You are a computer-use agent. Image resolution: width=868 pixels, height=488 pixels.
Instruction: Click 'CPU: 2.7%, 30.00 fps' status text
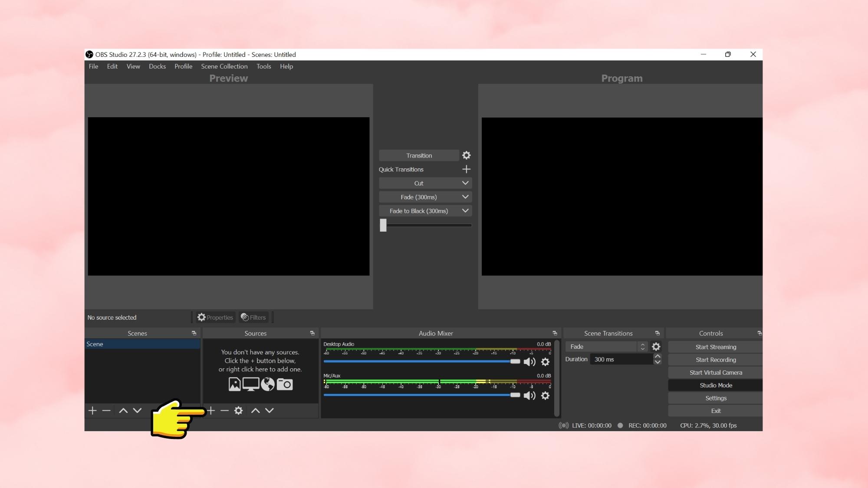click(x=708, y=426)
